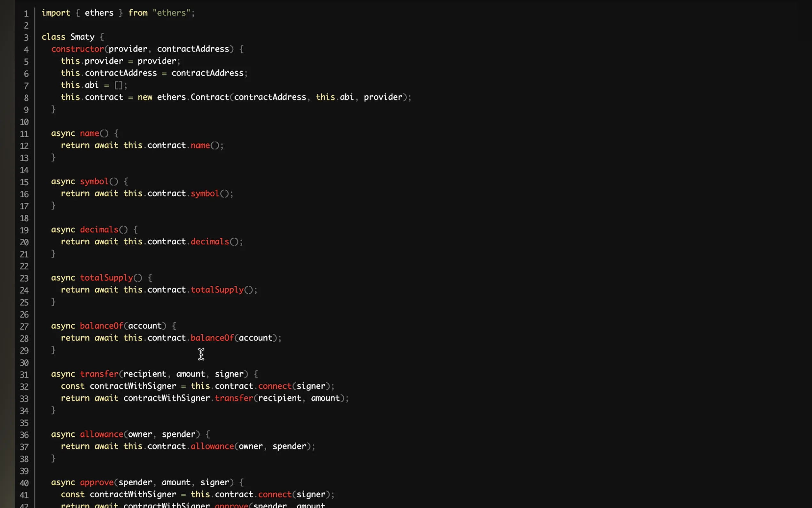Click the 'recipient' parameter on line 31
Screen dimensions: 812x508
[145, 374]
